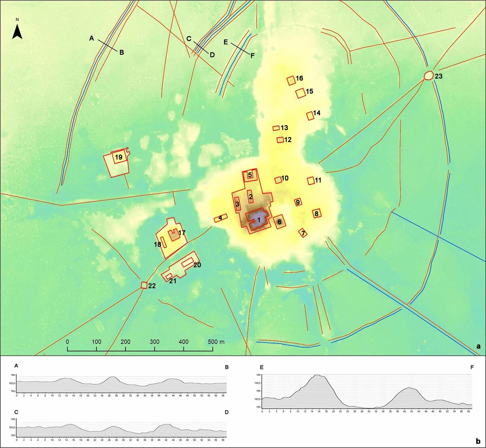Select the label 16 on the map
The height and width of the screenshot is (448, 486).
(x=299, y=78)
